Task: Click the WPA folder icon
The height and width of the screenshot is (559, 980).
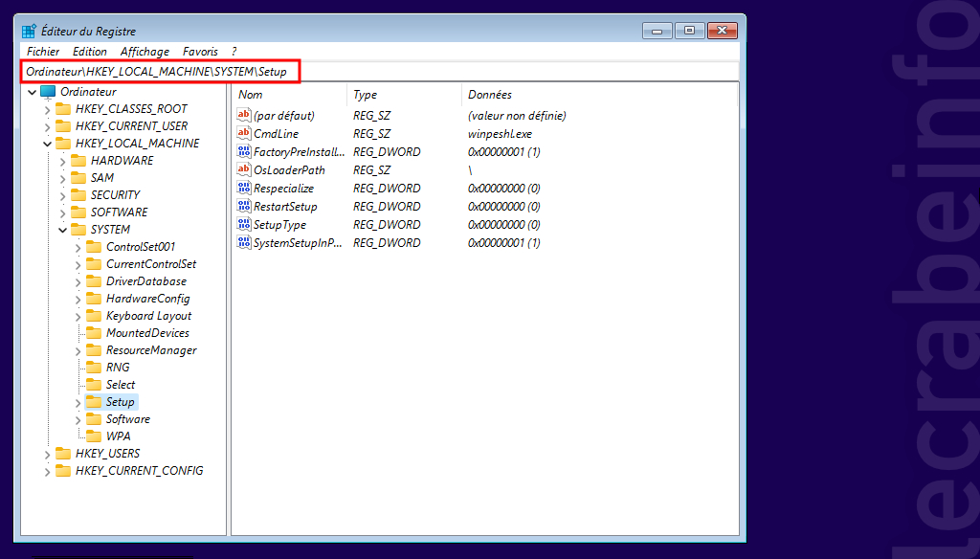Action: 94,436
